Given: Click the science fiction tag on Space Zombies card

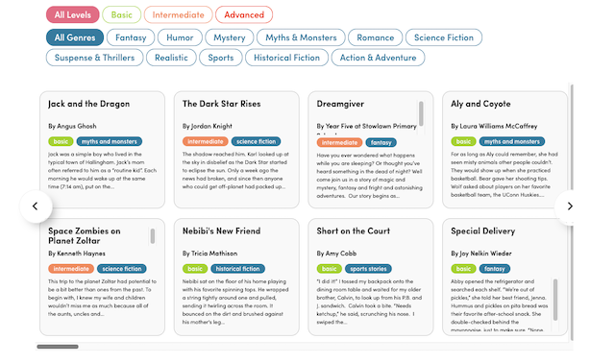Looking at the screenshot, I should point(122,269).
